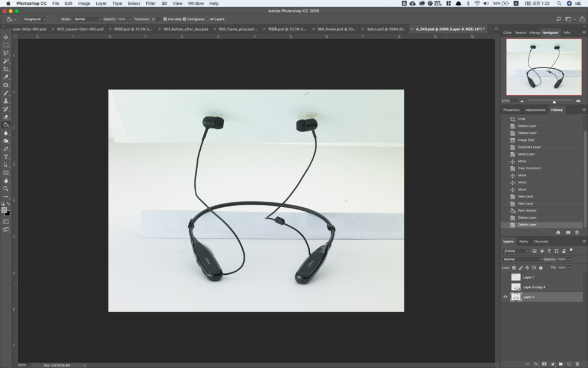Select the Zoom tool
Screen dimensions: 588x368
(5, 189)
